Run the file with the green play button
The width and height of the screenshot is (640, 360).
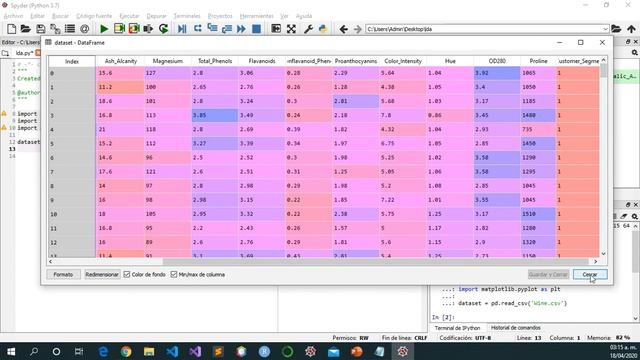tap(104, 29)
